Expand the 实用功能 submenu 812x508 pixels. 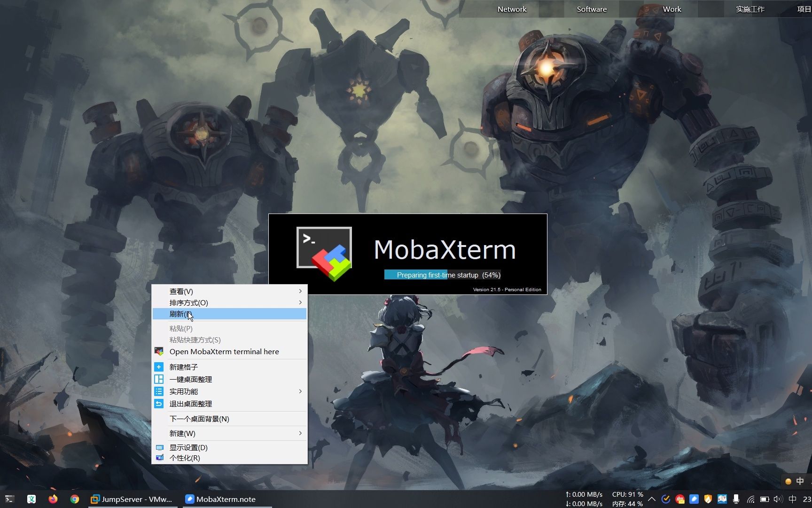point(229,391)
